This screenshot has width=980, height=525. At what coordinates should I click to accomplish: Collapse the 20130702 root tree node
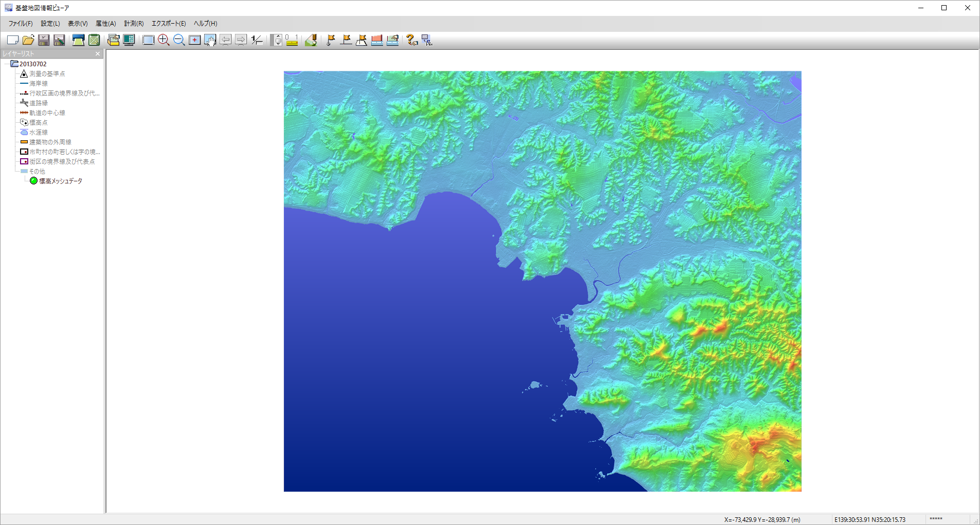(7, 64)
